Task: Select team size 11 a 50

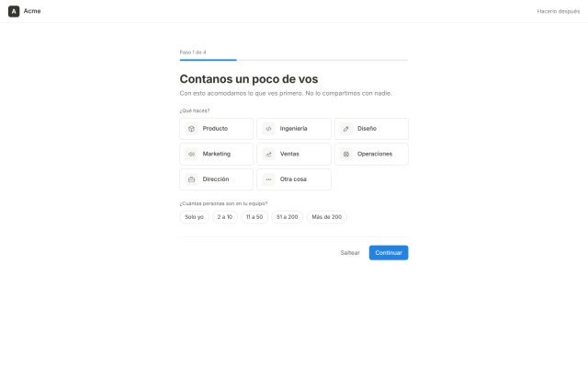Action: coord(254,217)
